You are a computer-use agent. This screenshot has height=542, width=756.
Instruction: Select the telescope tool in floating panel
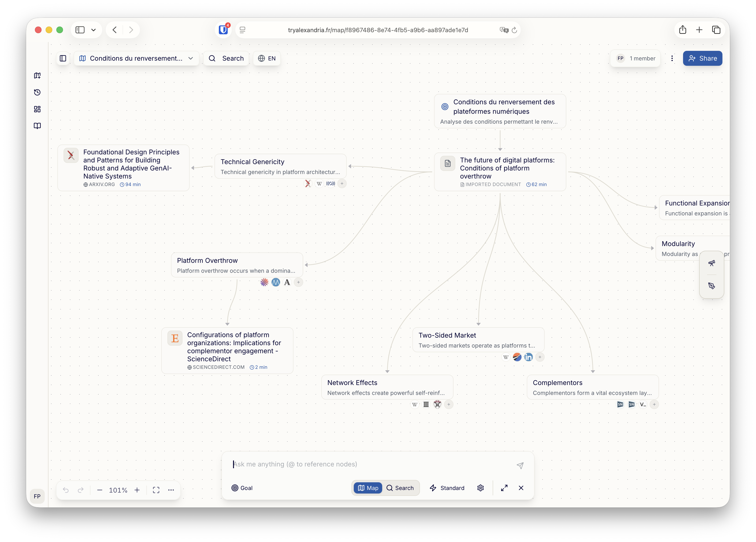pyautogui.click(x=712, y=263)
